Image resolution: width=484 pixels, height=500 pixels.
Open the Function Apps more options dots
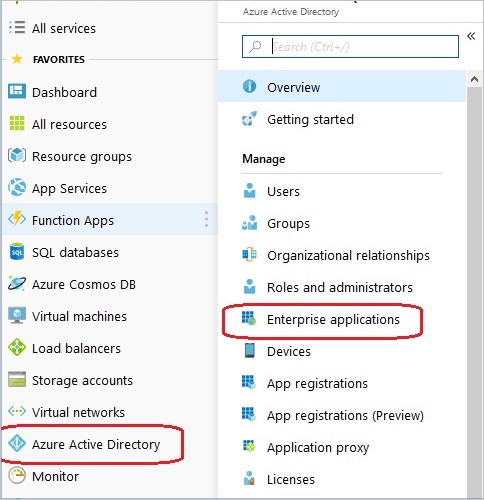(206, 219)
